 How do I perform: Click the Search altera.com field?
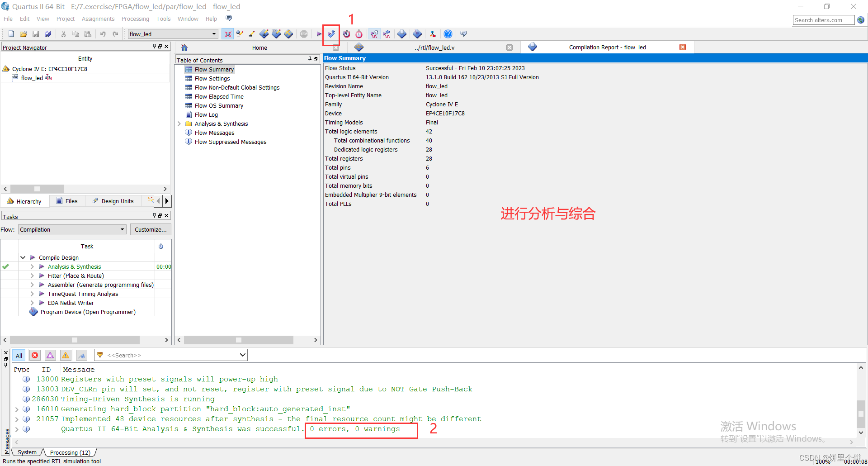tap(823, 20)
